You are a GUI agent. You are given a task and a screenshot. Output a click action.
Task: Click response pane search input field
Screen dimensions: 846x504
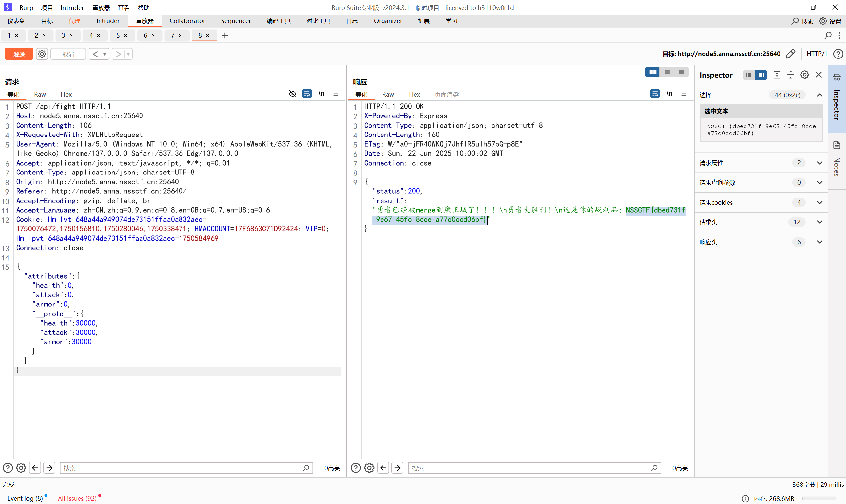point(535,468)
